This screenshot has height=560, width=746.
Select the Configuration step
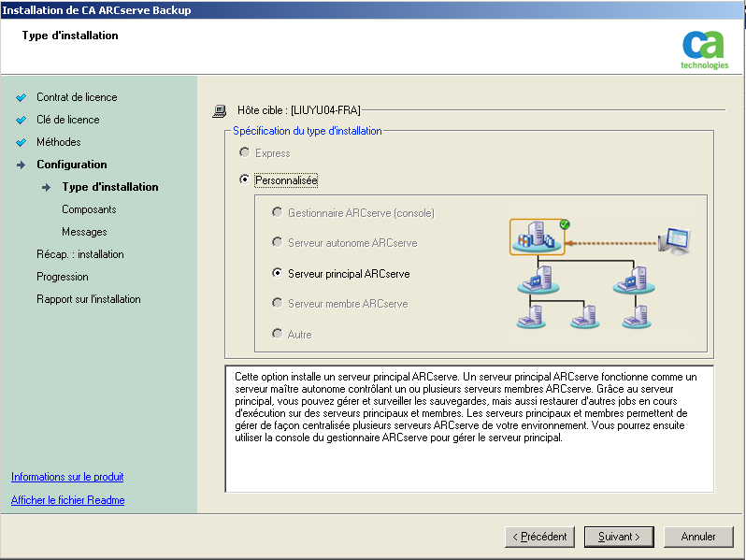tap(72, 165)
